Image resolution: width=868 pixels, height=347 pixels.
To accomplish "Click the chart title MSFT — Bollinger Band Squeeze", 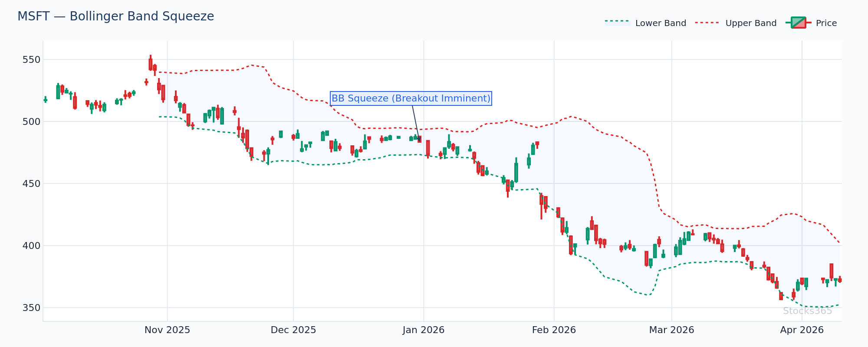I will pyautogui.click(x=116, y=16).
